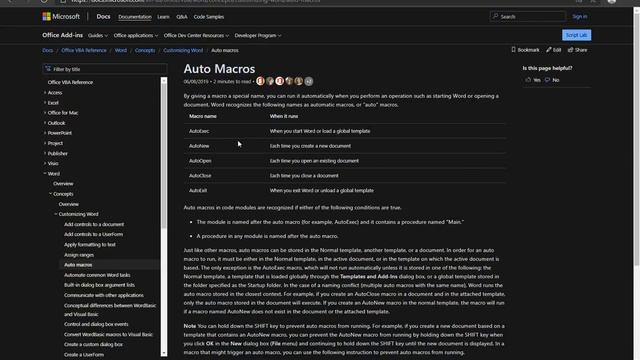Open Assign ranges sidebar item
This screenshot has width=640, height=360.
pos(79,255)
